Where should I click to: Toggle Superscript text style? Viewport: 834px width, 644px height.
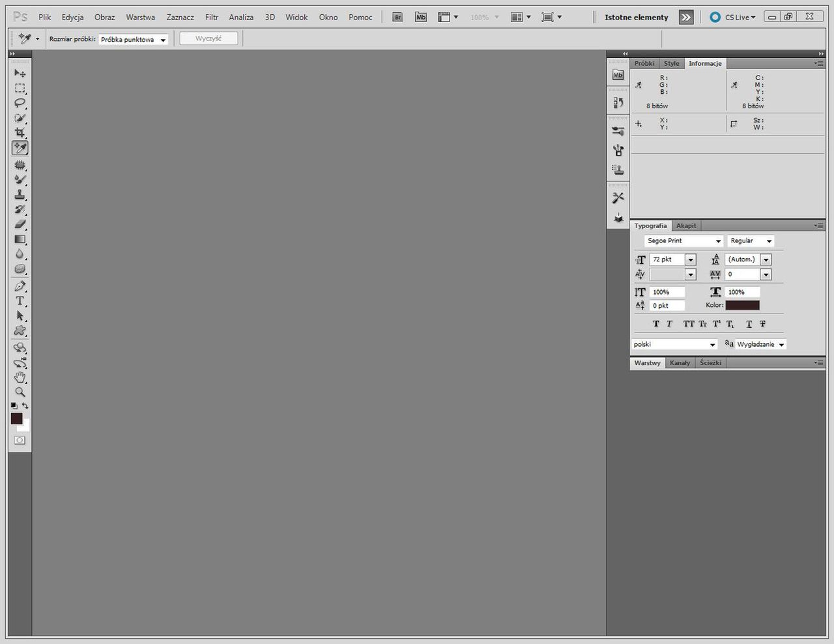tap(717, 324)
